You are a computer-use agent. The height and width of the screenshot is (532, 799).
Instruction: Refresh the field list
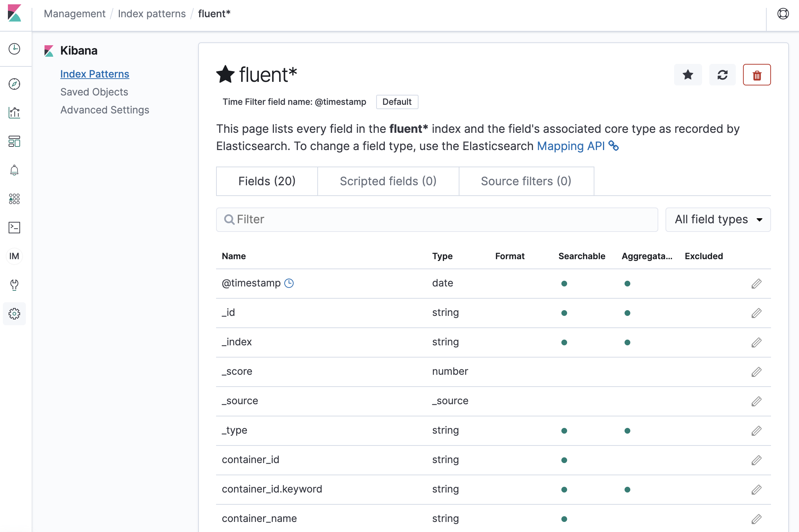(x=722, y=75)
